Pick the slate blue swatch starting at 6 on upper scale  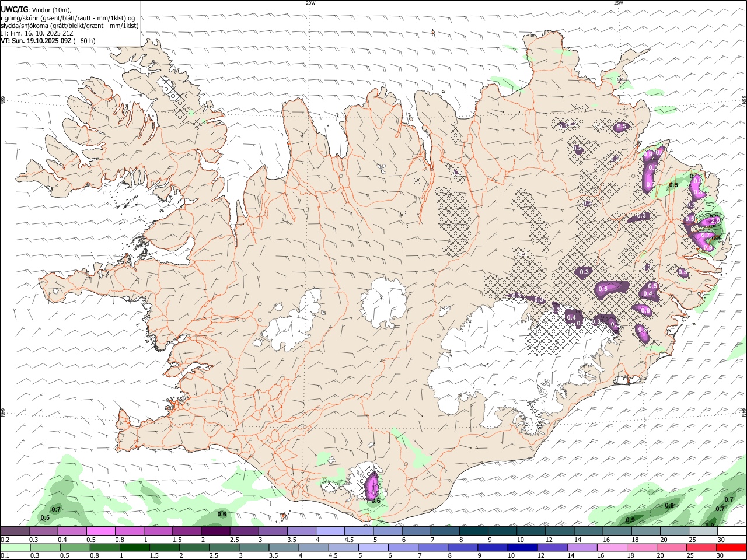tap(417, 531)
